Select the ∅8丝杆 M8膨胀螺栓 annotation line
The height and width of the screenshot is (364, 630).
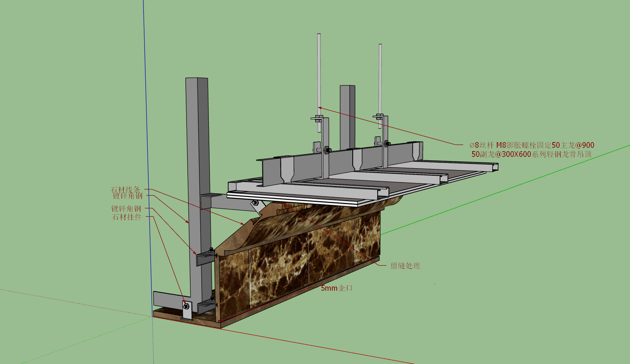(x=532, y=145)
